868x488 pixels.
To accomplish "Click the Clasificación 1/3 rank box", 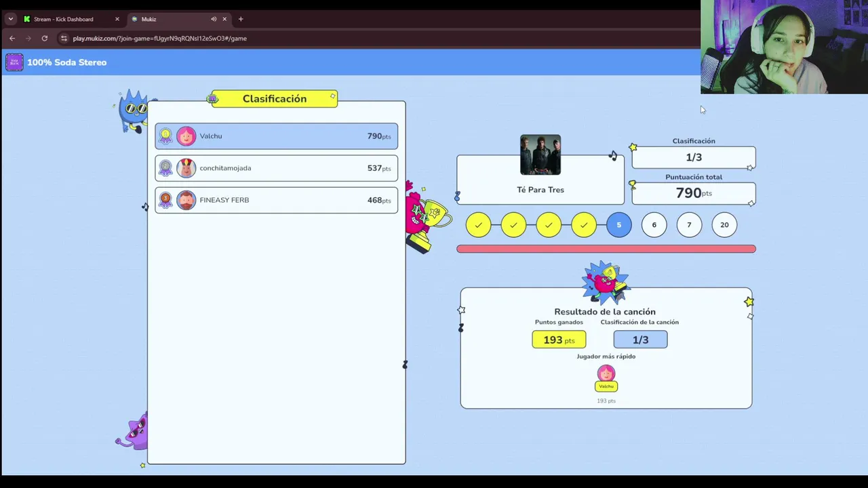I will pos(694,157).
